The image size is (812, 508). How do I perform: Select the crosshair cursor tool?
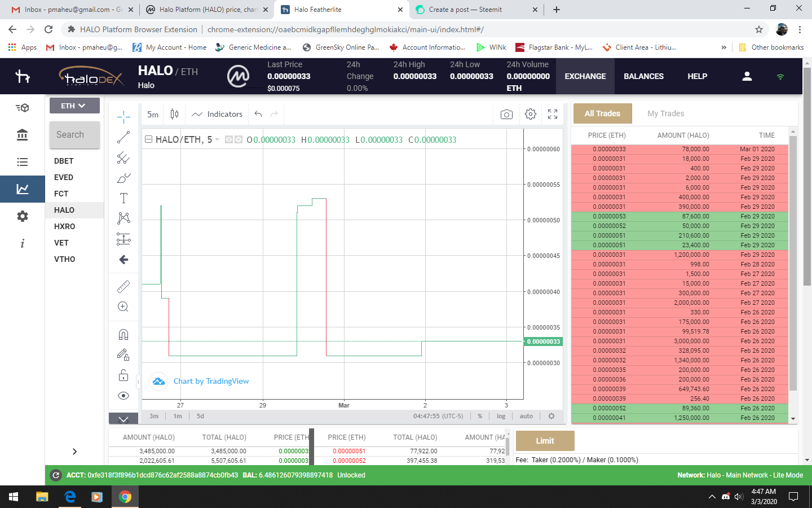point(123,117)
